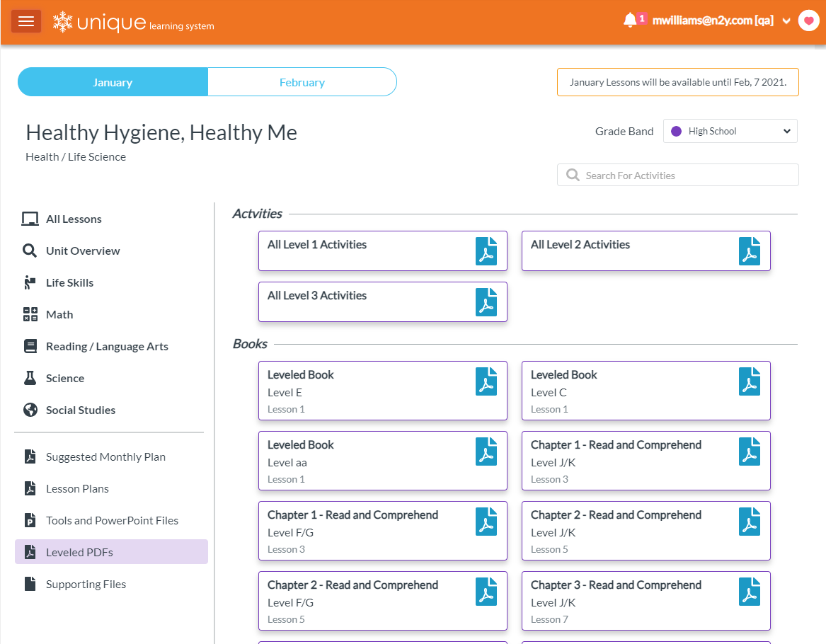Click the January Lessons availability notice

(x=678, y=82)
